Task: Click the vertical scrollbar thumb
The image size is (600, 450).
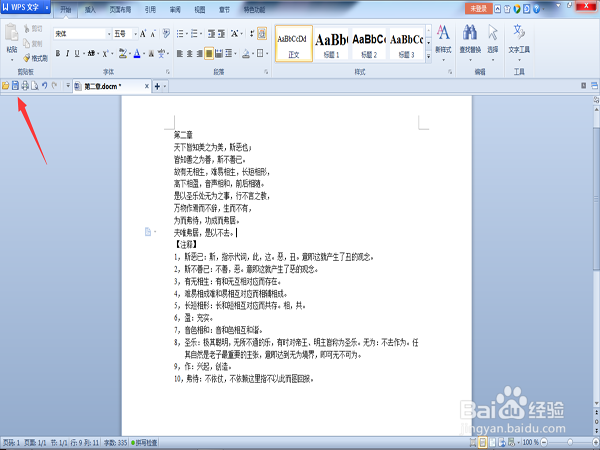Action: 596,199
